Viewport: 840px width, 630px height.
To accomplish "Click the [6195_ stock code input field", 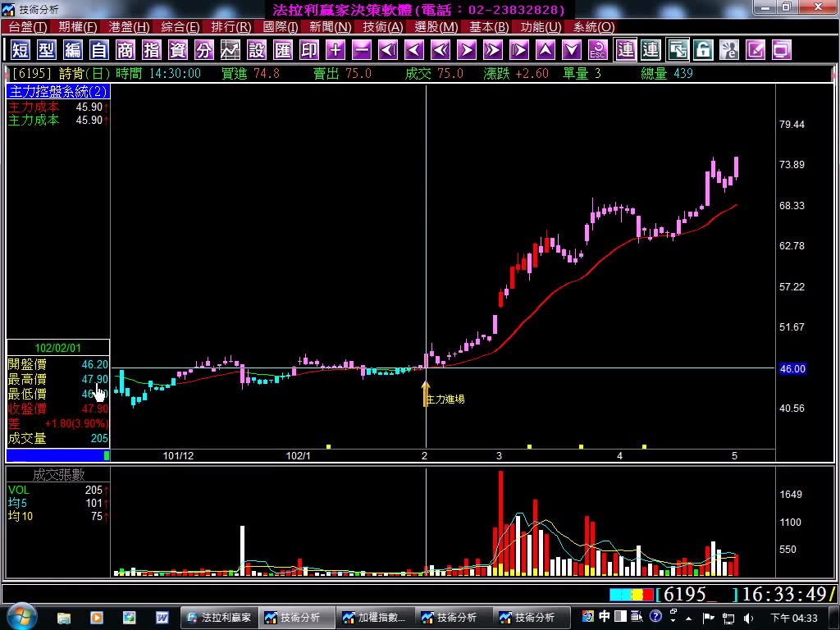I will pyautogui.click(x=696, y=594).
